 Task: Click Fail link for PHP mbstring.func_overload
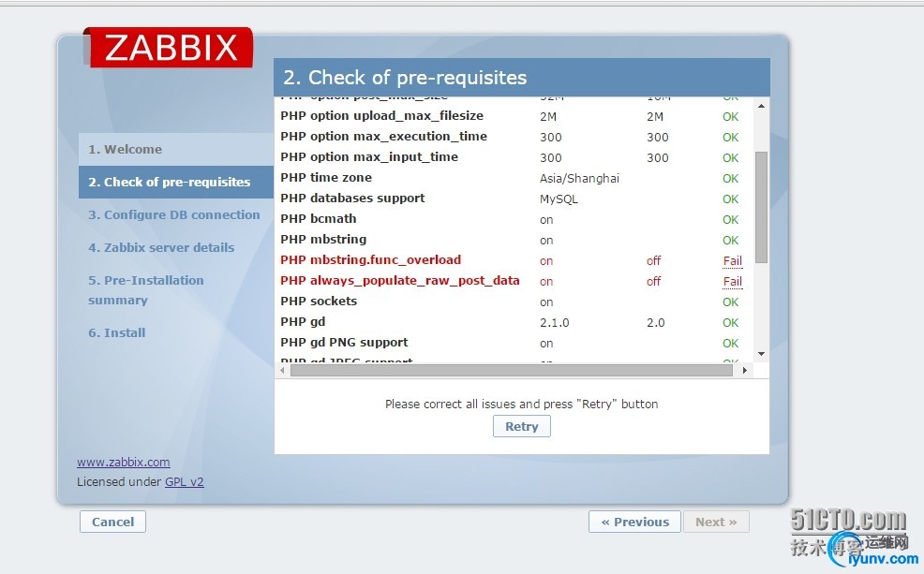[733, 261]
